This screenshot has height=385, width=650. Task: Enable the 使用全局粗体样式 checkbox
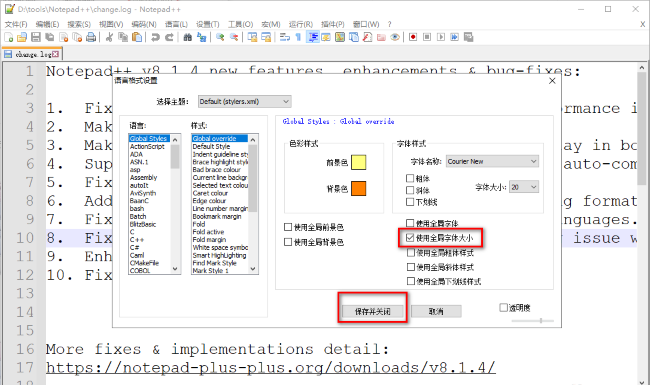(x=411, y=252)
